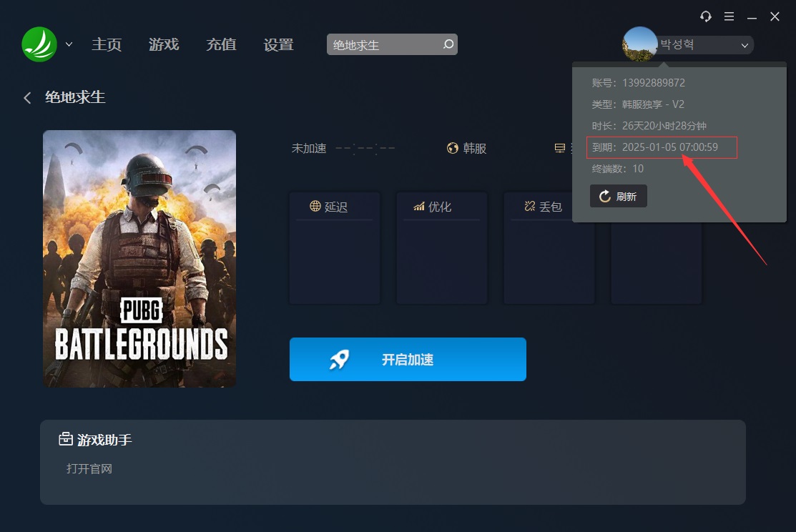
Task: Expand the dropdown arrow beside the logo
Action: [x=69, y=44]
